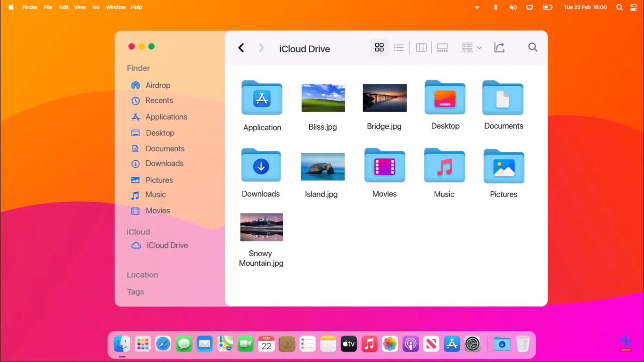644x362 pixels.
Task: Open search in the Finder window
Action: coord(532,47)
